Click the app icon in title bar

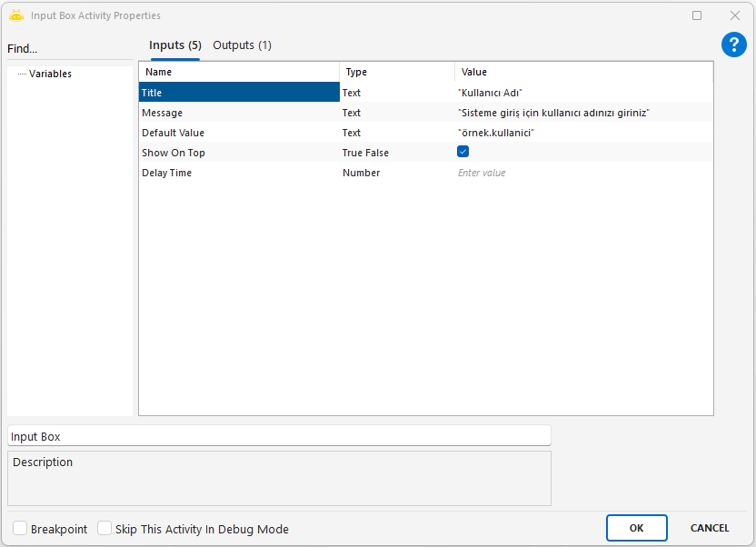click(15, 15)
